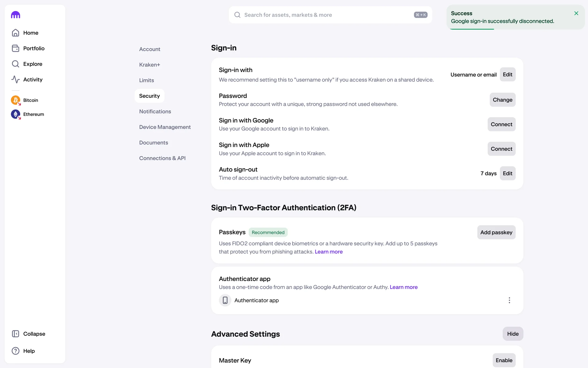Viewport: 588px width, 368px height.
Task: Enable the Master Key
Action: [504, 360]
